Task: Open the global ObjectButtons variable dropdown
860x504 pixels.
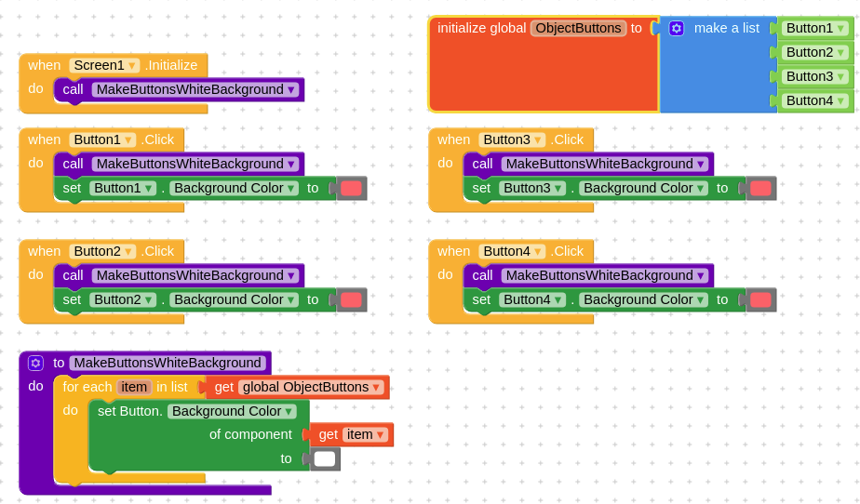Action: pyautogui.click(x=311, y=388)
